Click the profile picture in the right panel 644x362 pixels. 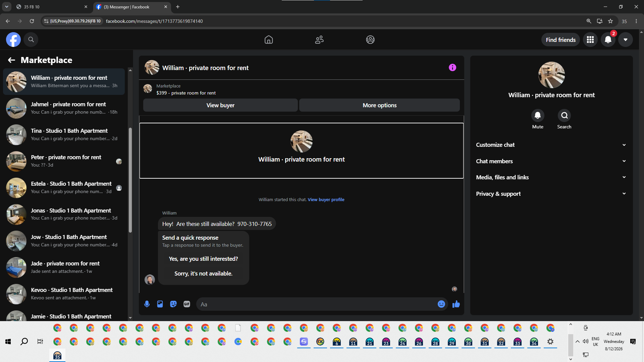(551, 75)
